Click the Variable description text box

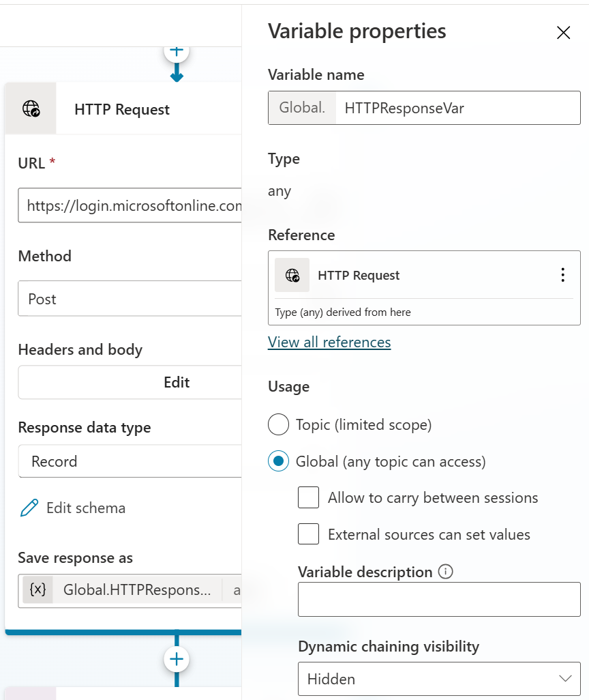pos(439,599)
